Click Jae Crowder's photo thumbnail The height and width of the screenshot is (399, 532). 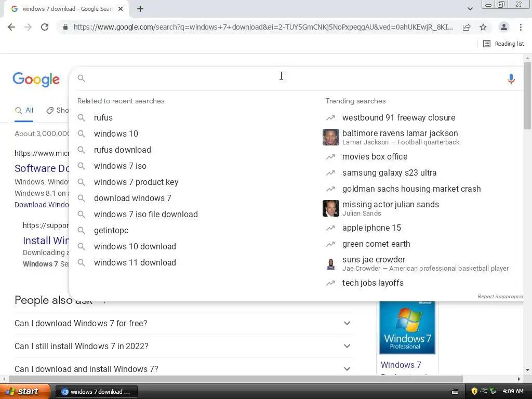[331, 263]
